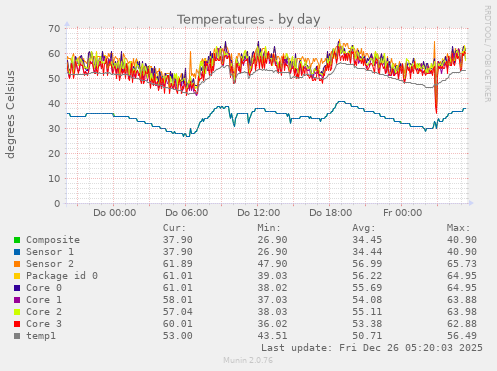Click temp1 max value 56.49
497x371 pixels.
(462, 336)
